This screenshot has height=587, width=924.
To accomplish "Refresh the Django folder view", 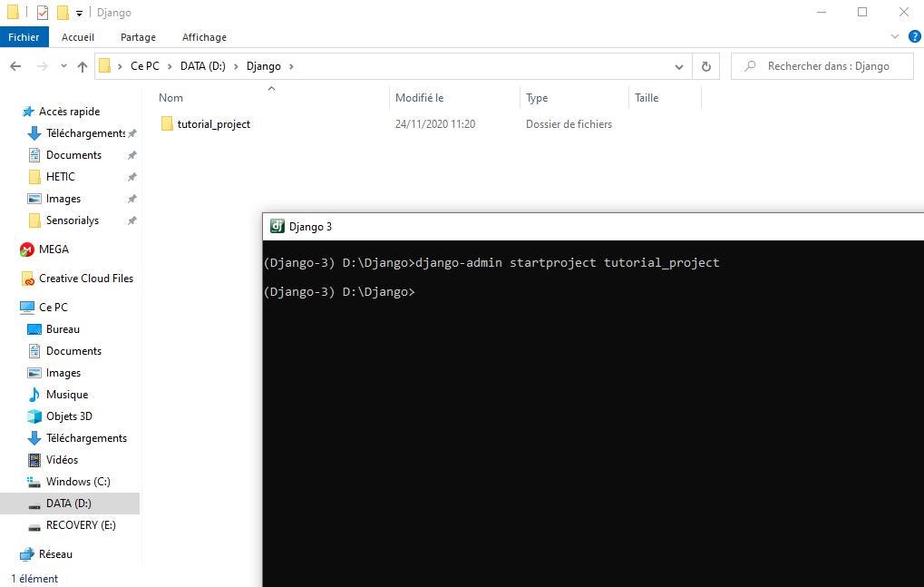I will tap(706, 66).
